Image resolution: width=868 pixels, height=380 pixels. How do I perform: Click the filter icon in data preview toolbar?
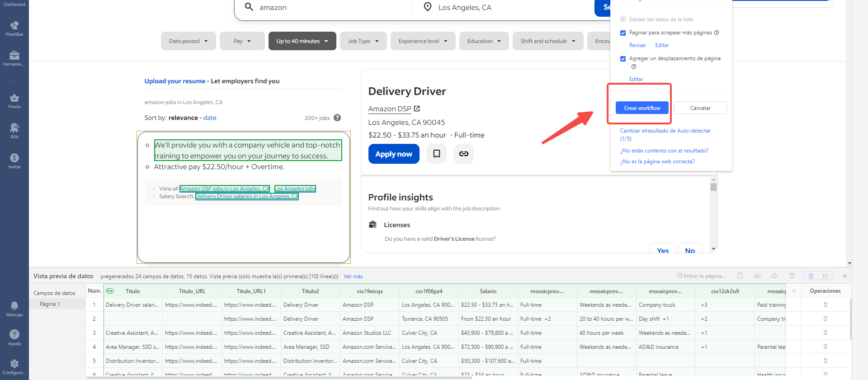[792, 276]
